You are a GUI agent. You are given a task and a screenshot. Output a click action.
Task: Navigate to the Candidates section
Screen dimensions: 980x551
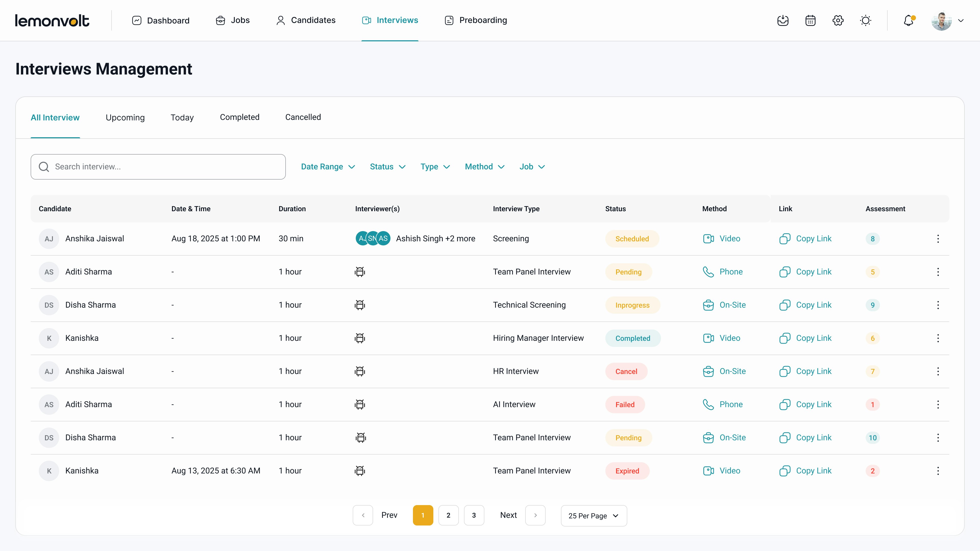[305, 20]
